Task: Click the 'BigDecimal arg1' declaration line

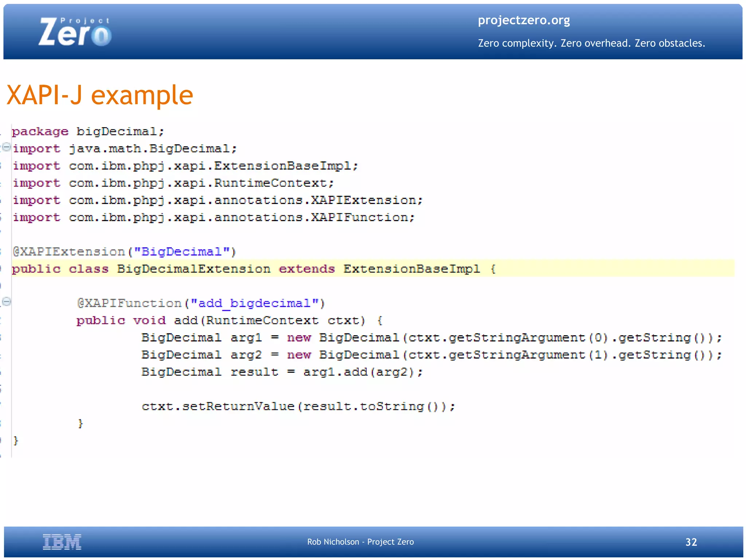Action: click(432, 338)
